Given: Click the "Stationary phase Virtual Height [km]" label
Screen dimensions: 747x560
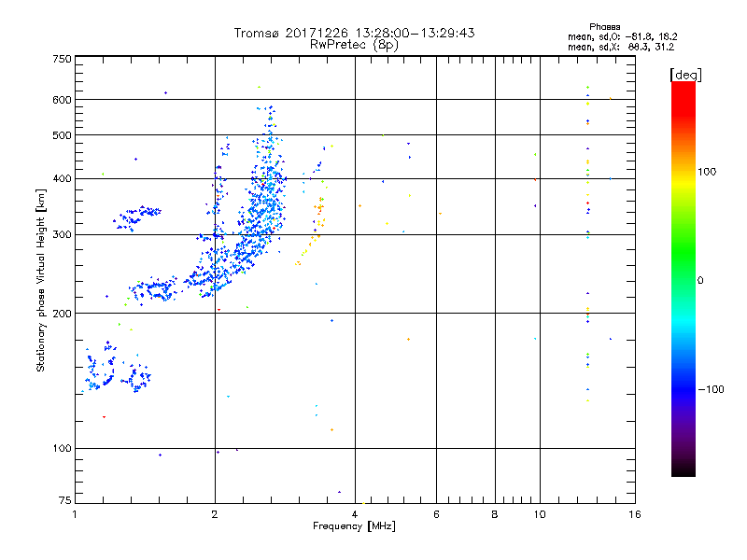Looking at the screenshot, I should (x=40, y=281).
